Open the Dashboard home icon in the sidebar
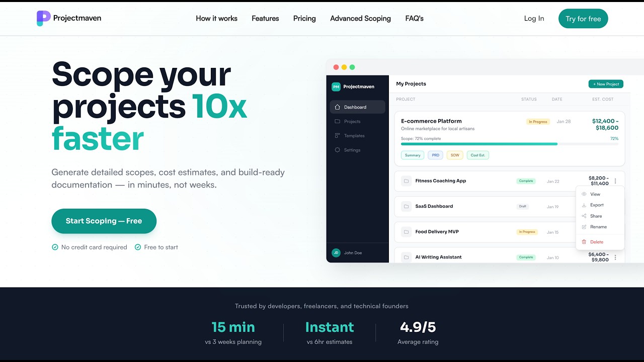The width and height of the screenshot is (644, 362). 338,107
